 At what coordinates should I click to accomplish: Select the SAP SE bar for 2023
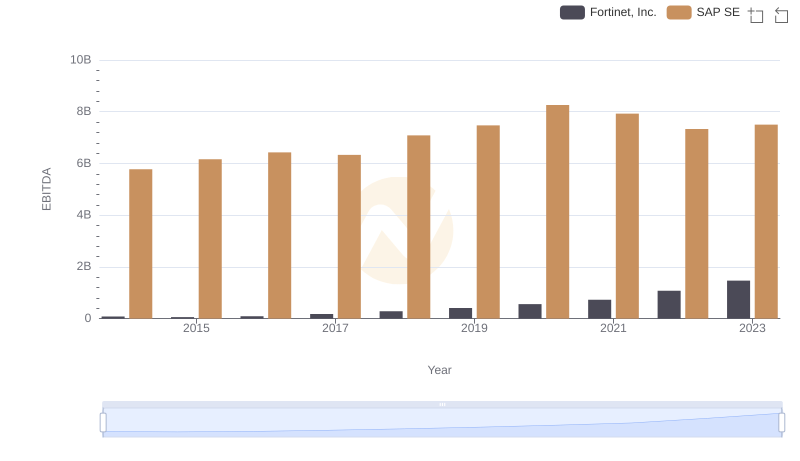(766, 221)
